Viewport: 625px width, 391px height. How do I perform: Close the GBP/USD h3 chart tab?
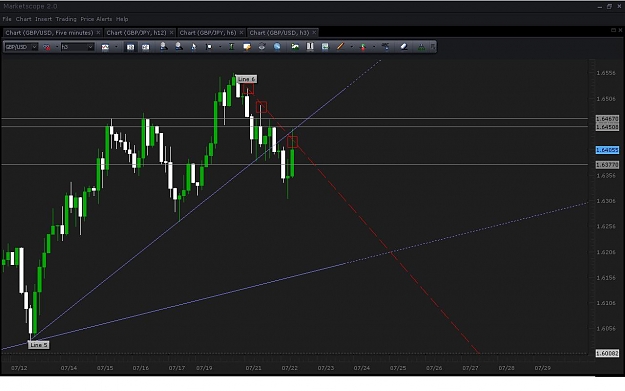(314, 33)
